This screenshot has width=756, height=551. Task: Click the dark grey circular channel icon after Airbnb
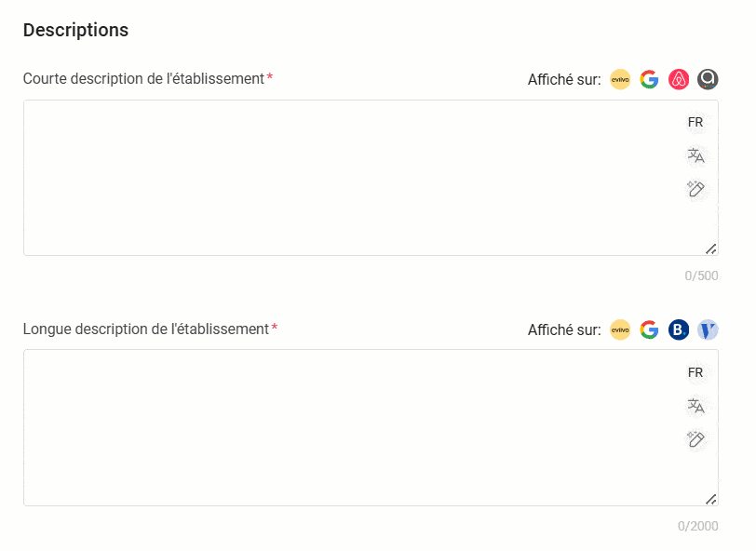(x=708, y=80)
